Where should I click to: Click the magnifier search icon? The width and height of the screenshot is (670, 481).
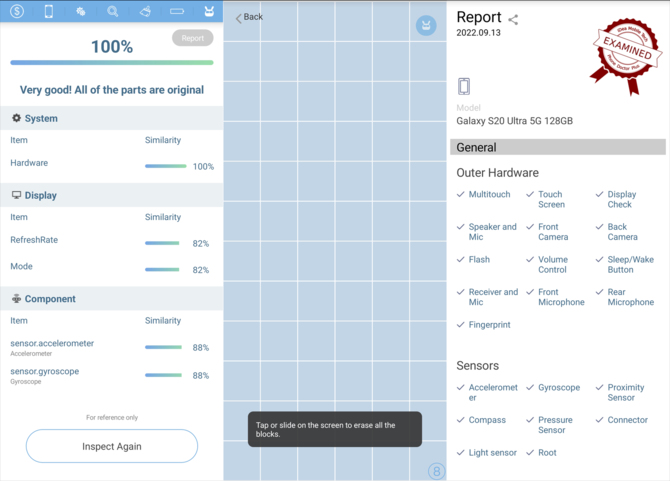[x=113, y=11]
